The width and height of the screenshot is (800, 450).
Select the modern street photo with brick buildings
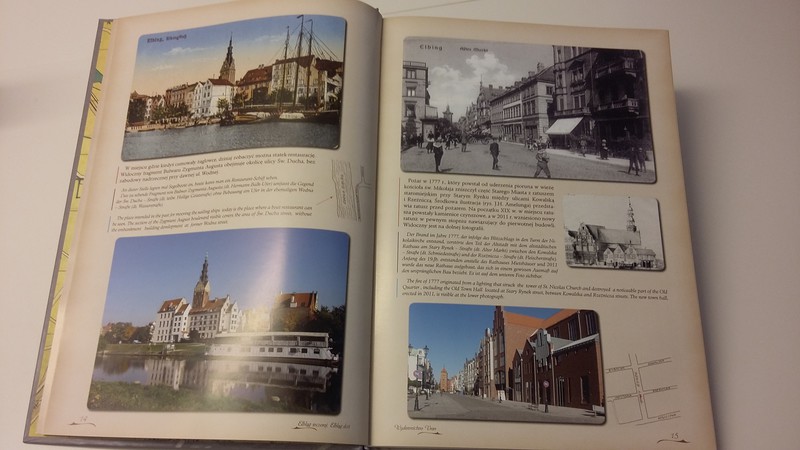[504, 362]
